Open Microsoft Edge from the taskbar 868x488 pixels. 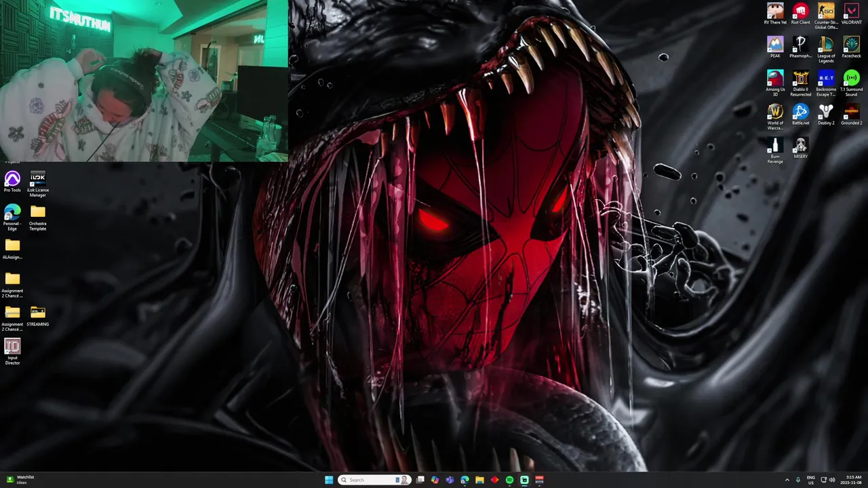pos(465,480)
